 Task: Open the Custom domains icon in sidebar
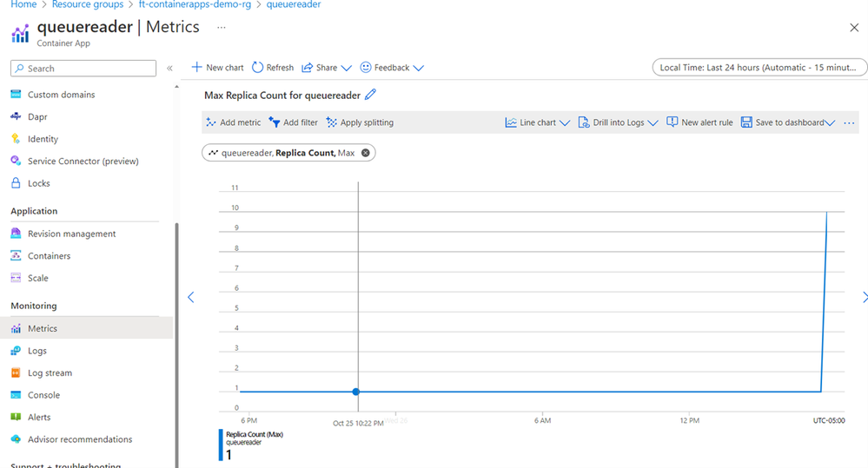tap(16, 94)
